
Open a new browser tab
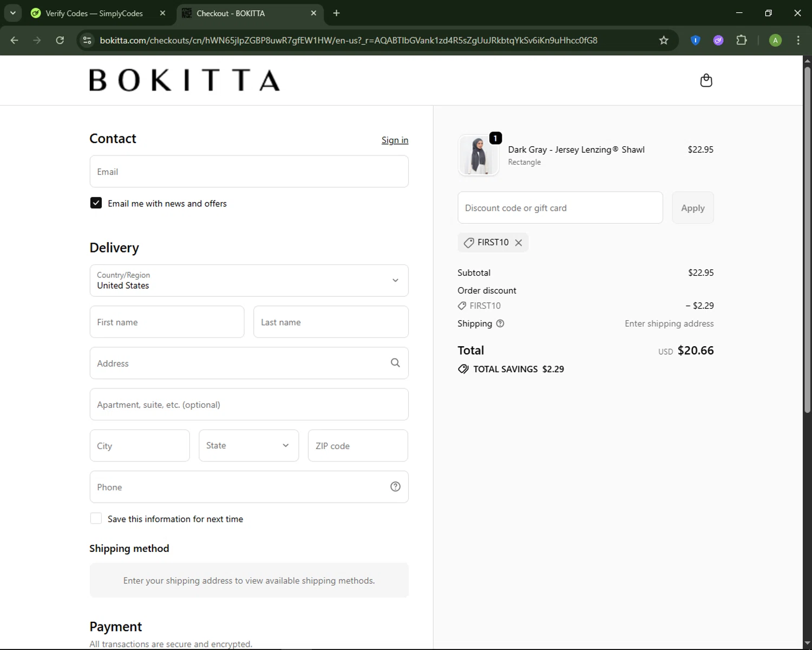336,13
